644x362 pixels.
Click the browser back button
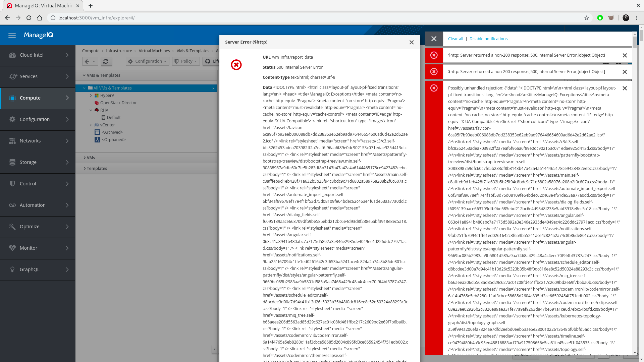click(x=7, y=18)
